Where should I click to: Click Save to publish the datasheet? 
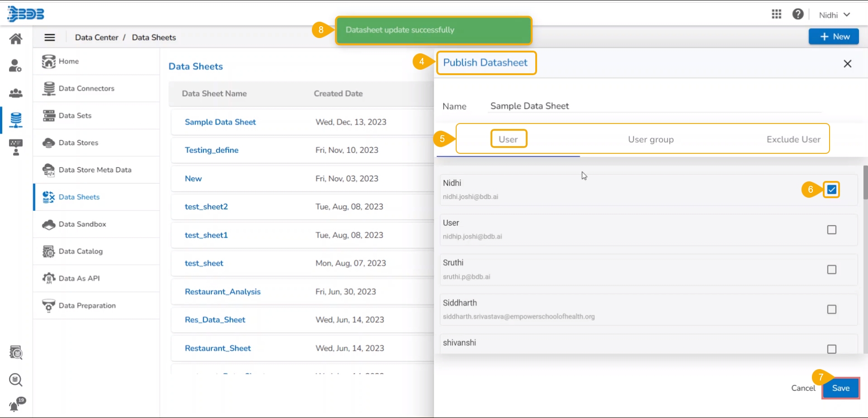[840, 388]
